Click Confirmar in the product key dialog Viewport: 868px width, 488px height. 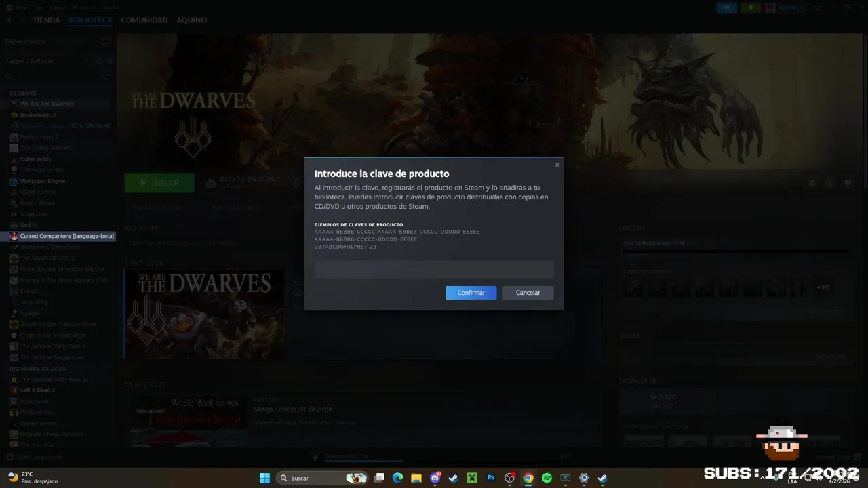tap(471, 293)
